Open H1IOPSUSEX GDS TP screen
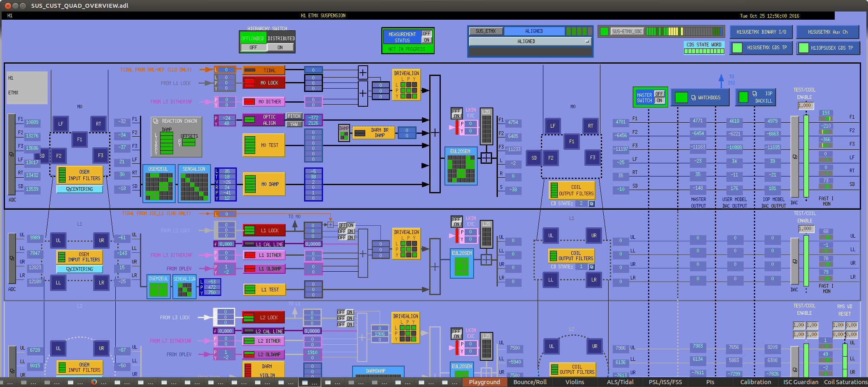The width and height of the screenshot is (868, 387). (828, 48)
